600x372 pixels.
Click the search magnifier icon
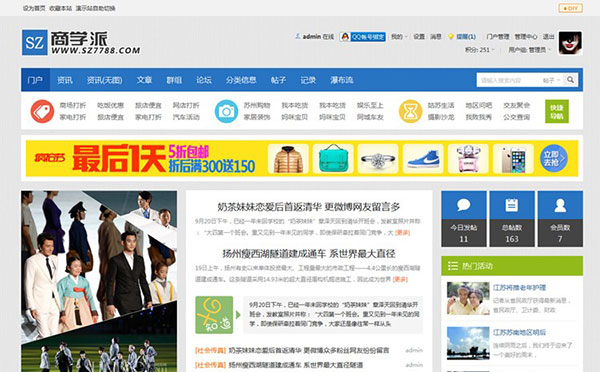[570, 80]
